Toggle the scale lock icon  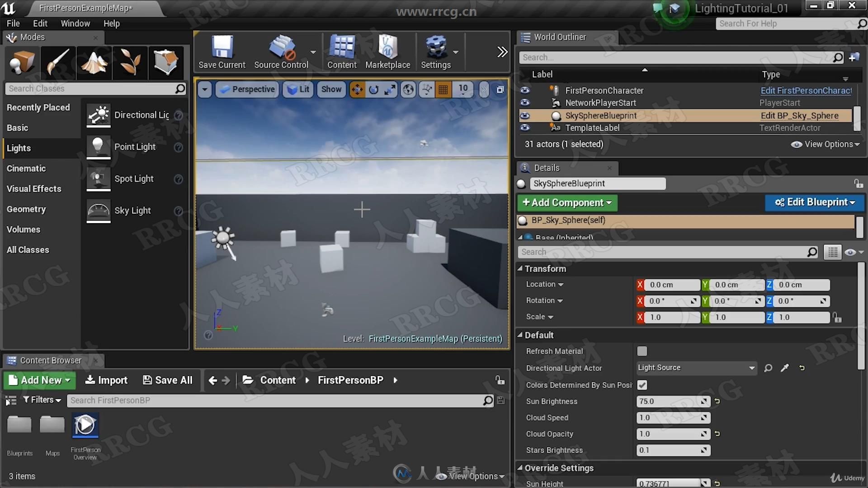[x=837, y=318]
